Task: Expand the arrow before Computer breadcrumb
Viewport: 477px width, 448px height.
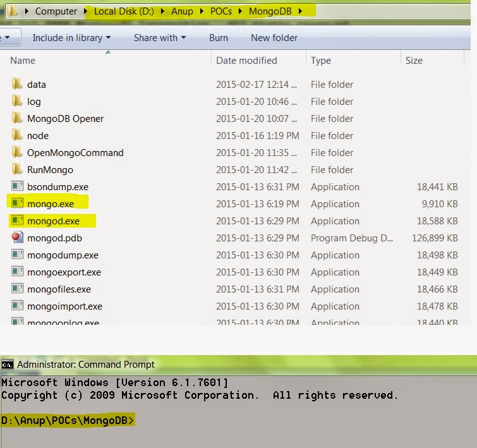Action: point(27,11)
